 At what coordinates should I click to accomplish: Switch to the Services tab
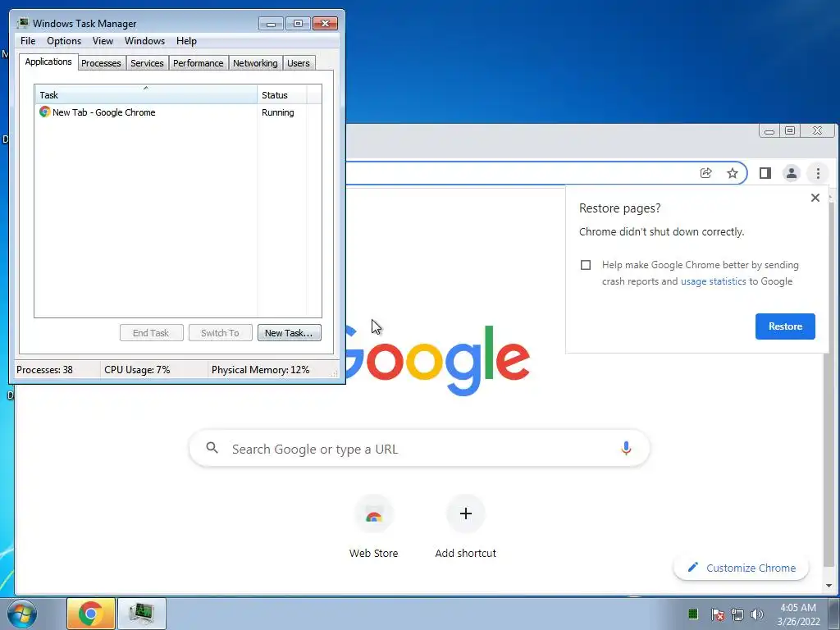[147, 63]
